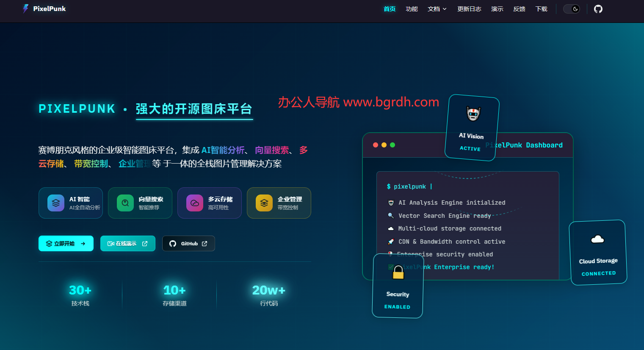Click "AI Analysis Engine initialized" terminal line
The height and width of the screenshot is (350, 644).
pos(452,203)
